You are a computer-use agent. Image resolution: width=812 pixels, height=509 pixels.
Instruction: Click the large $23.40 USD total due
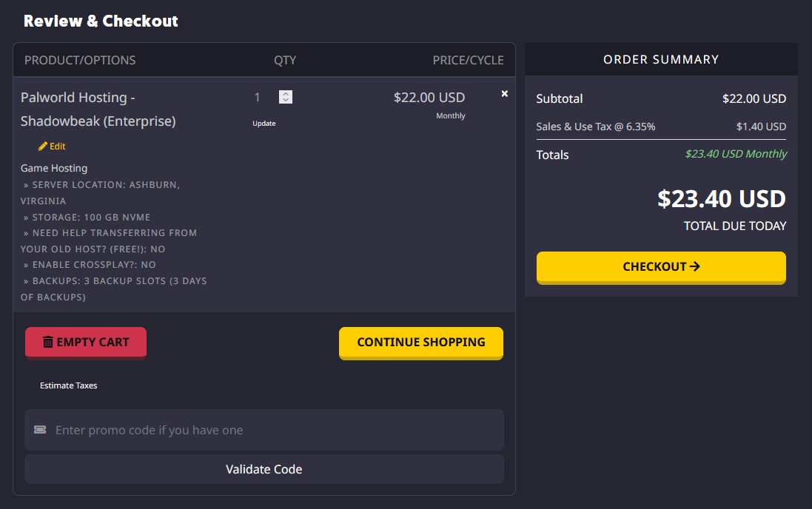click(722, 199)
